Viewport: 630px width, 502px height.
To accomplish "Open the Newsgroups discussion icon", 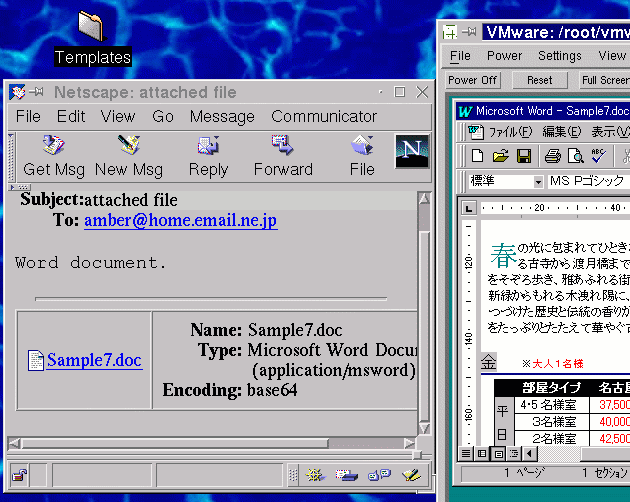I will point(379,475).
